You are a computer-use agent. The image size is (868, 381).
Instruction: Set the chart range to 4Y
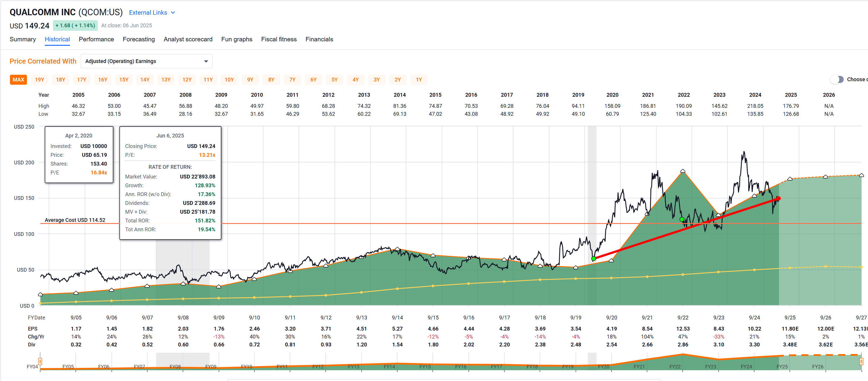tap(355, 80)
